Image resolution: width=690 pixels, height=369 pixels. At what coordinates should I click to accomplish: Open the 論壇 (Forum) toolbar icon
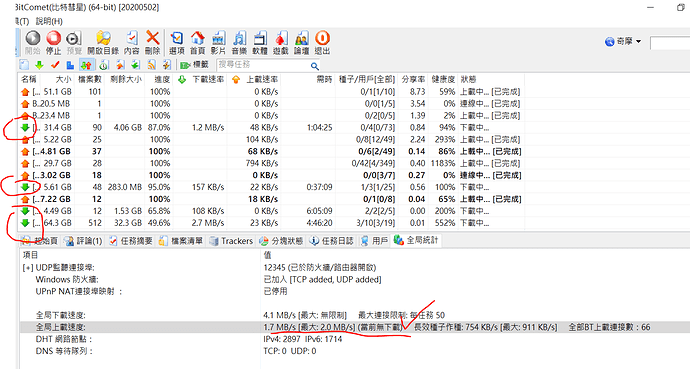pyautogui.click(x=301, y=43)
